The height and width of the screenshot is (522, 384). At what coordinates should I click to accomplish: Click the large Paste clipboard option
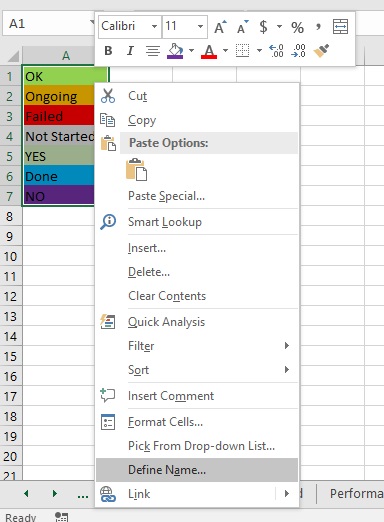pyautogui.click(x=136, y=169)
